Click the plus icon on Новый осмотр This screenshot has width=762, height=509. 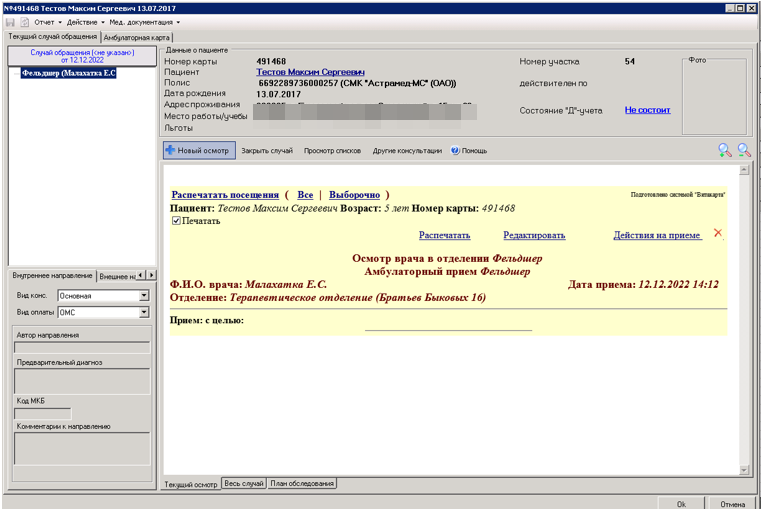(x=170, y=150)
